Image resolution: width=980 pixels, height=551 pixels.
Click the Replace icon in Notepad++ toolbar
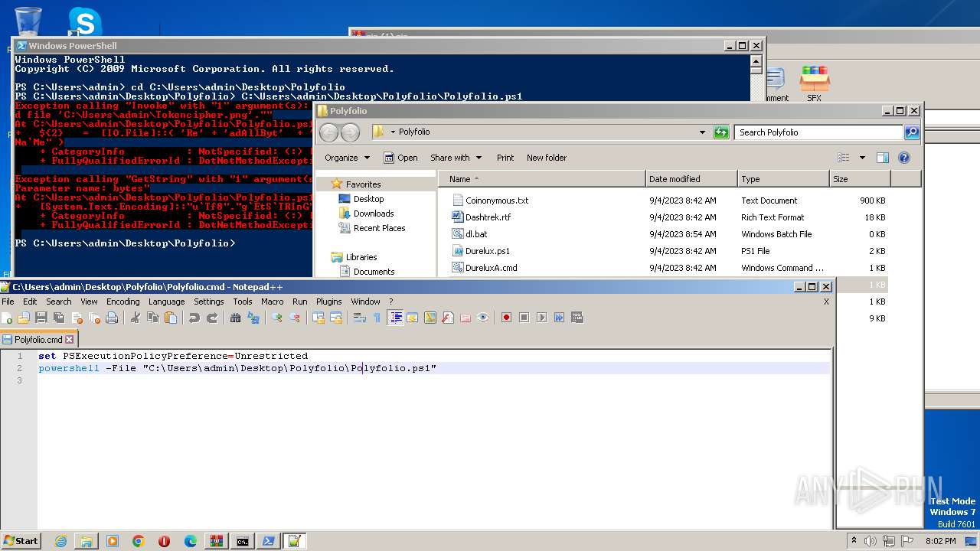[x=253, y=318]
